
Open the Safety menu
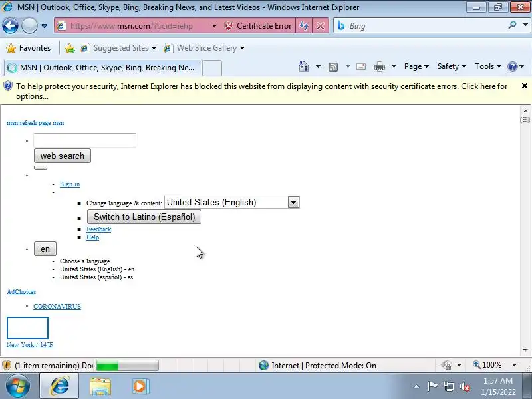(x=452, y=66)
